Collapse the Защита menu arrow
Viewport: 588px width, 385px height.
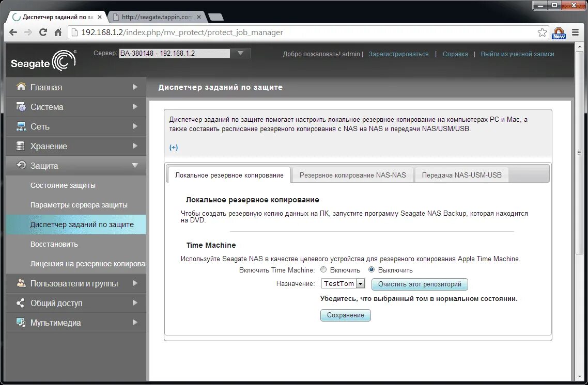[x=135, y=165]
